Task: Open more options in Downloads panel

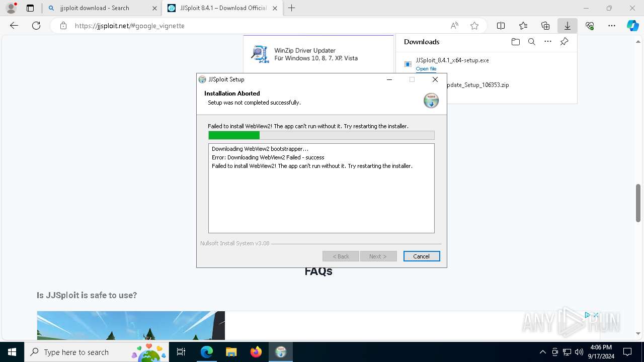Action: [548, 42]
